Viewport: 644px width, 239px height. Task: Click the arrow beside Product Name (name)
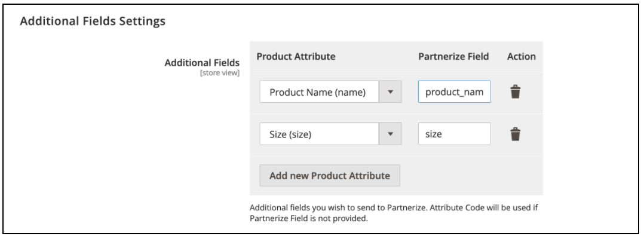pyautogui.click(x=390, y=91)
